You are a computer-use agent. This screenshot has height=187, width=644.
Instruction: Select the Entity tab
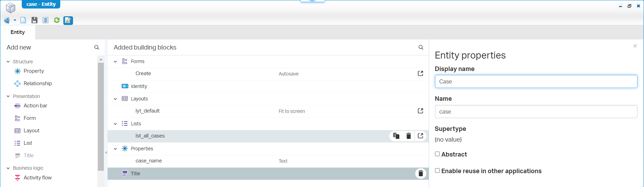[x=18, y=32]
